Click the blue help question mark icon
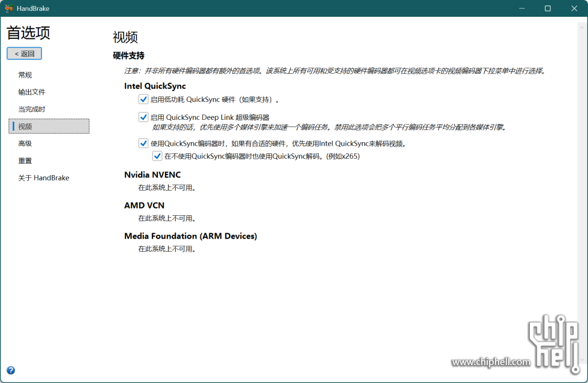The image size is (588, 383). click(x=11, y=370)
